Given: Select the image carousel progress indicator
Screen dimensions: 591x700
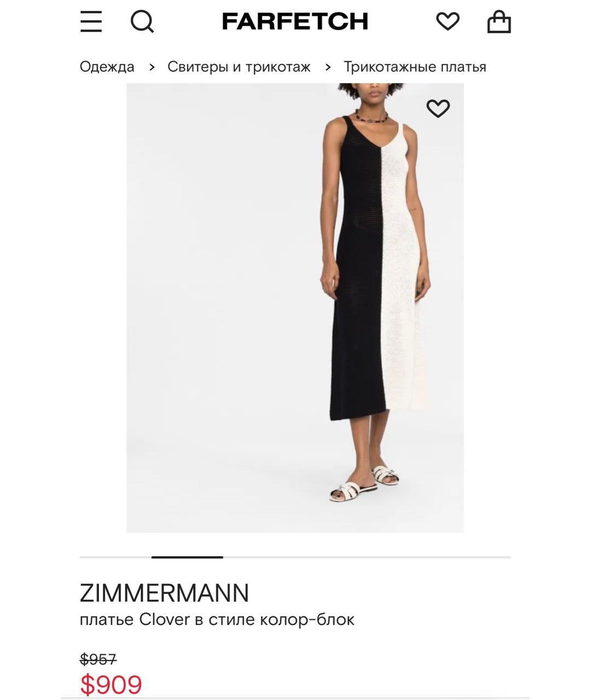Looking at the screenshot, I should coord(187,557).
